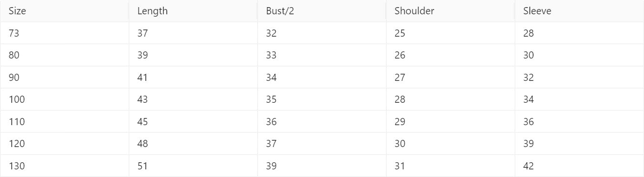Click the Bust/2 header cell

point(322,11)
